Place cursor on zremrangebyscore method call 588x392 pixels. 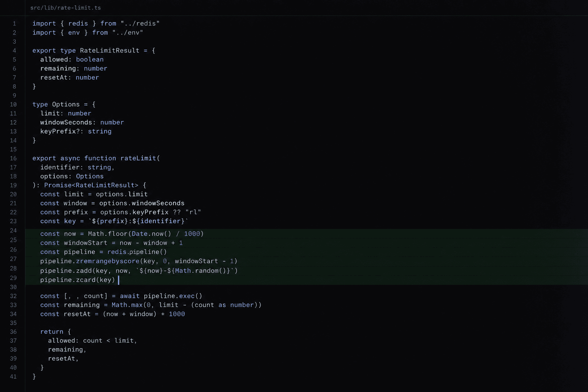click(x=108, y=261)
